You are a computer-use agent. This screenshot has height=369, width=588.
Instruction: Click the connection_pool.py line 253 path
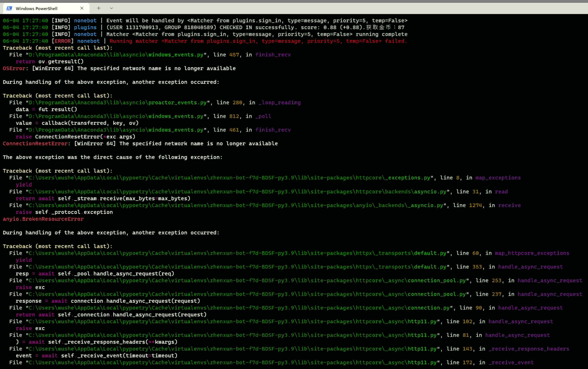(x=296, y=281)
